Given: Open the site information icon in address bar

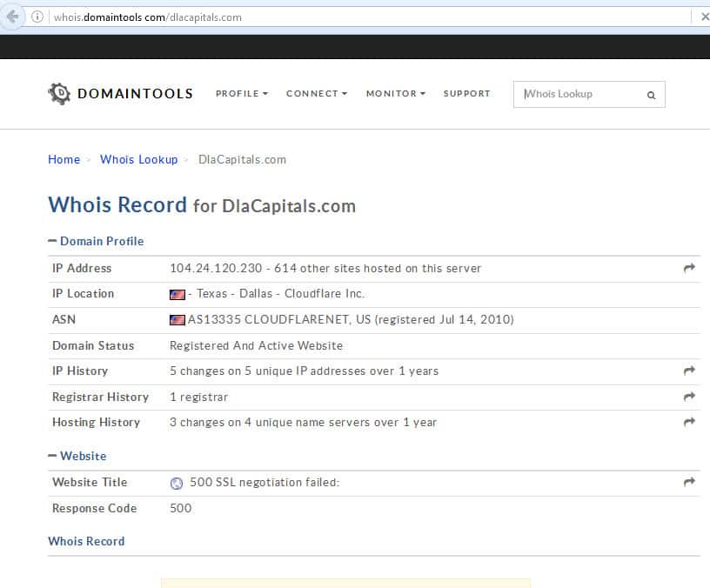Looking at the screenshot, I should click(x=37, y=17).
